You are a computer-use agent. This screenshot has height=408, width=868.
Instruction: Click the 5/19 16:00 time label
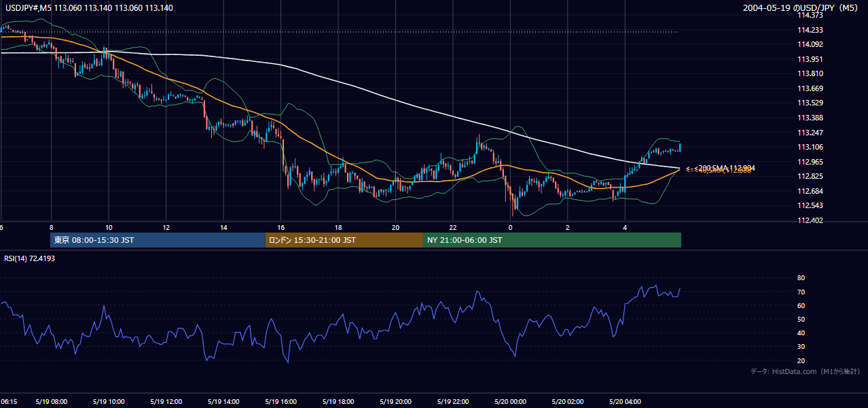(281, 402)
